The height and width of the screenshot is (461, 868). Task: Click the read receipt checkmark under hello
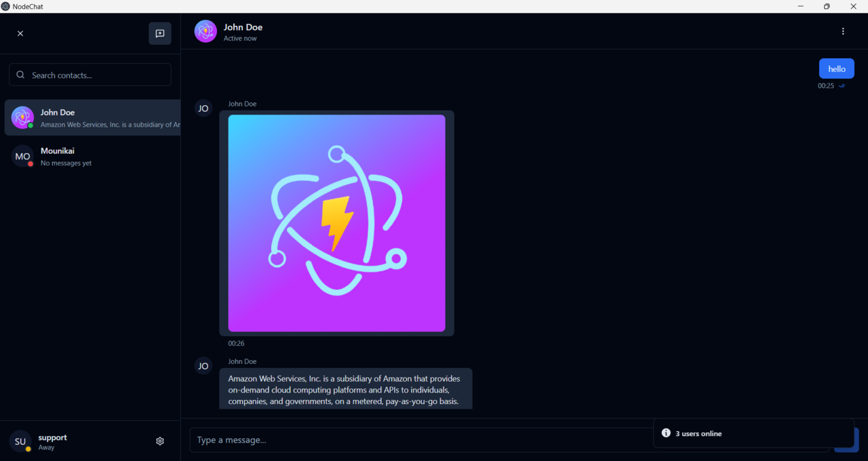(x=842, y=86)
